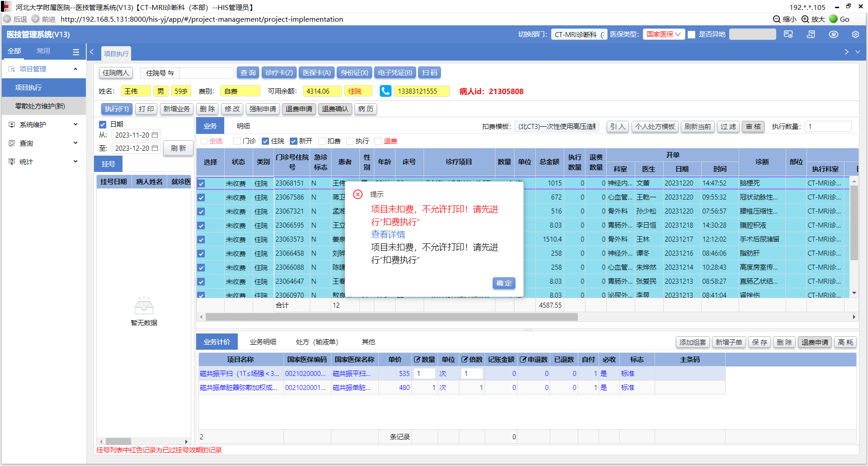The width and height of the screenshot is (868, 466).
Task: Open the 国家医保 insurance type dropdown
Action: [663, 34]
